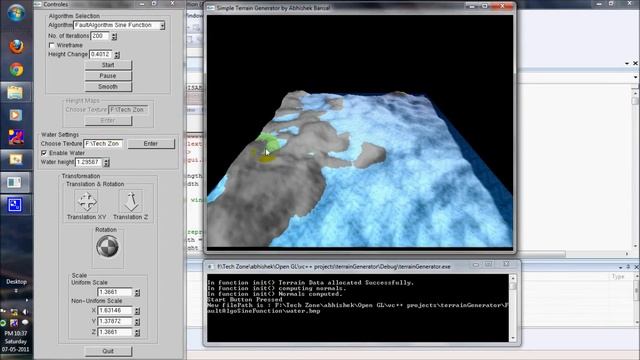Click the No. of Iterations input field
The image size is (640, 360).
click(x=100, y=36)
